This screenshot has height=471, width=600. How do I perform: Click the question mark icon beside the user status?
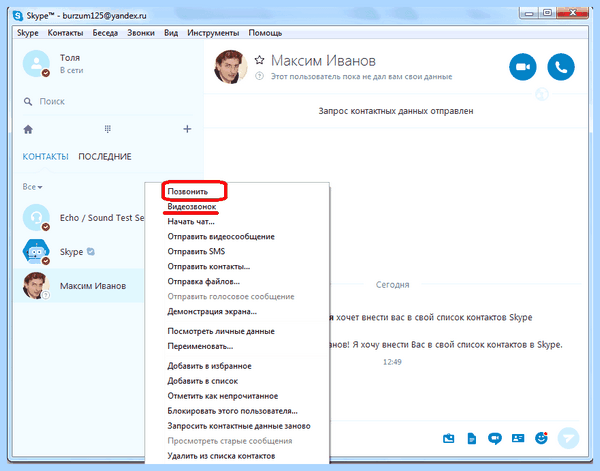point(259,76)
